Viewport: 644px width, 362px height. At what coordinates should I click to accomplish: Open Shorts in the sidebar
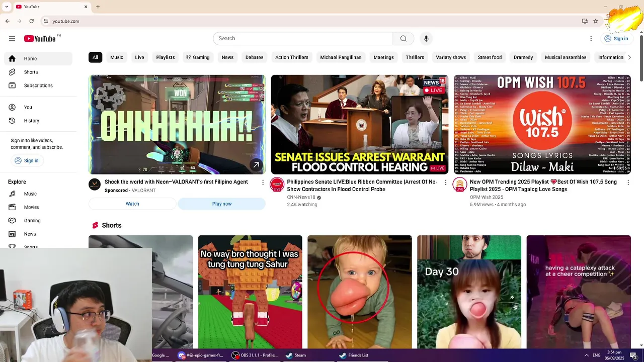pyautogui.click(x=38, y=72)
